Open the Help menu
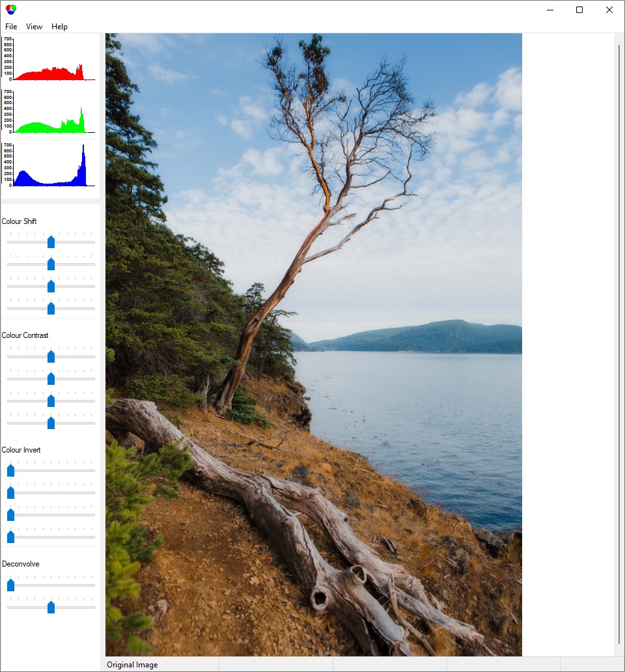This screenshot has width=625, height=672. tap(59, 27)
